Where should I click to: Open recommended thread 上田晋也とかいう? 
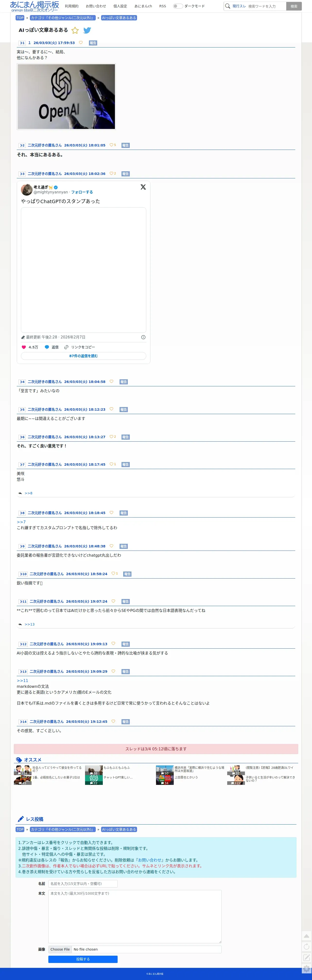[x=186, y=777]
